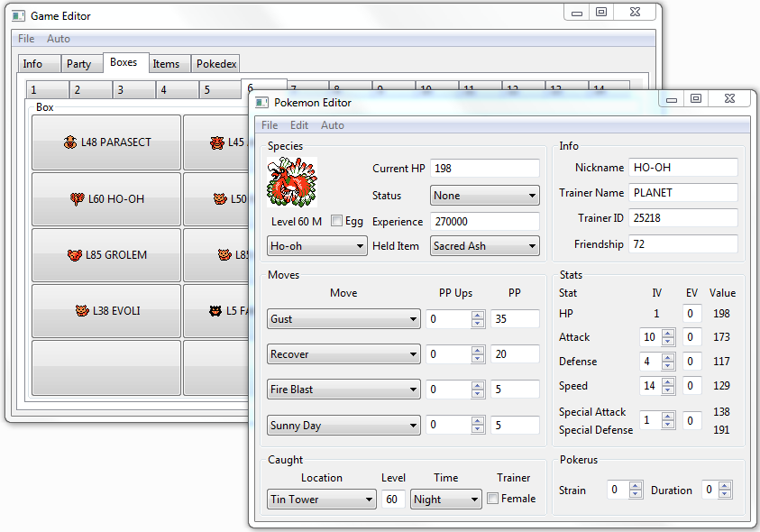Click the L48 PARASECT box slot button
The width and height of the screenshot is (760, 532).
tap(106, 142)
